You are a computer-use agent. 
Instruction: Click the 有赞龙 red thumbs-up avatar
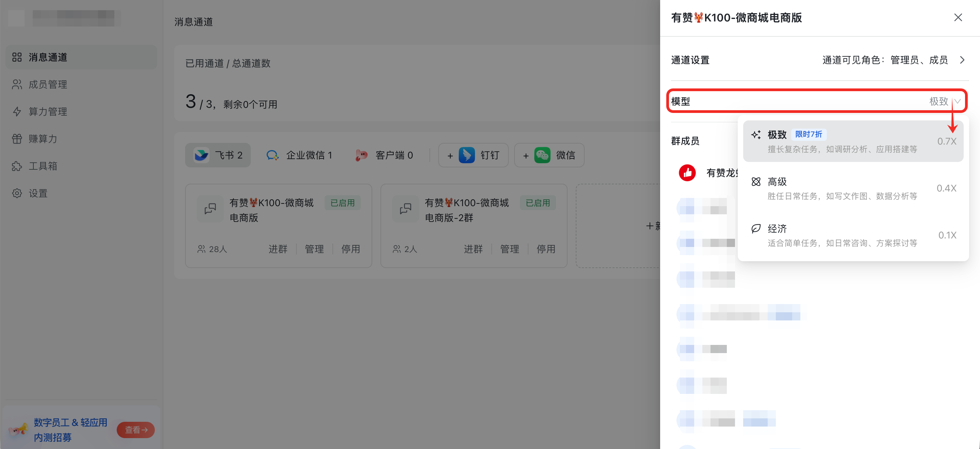[687, 173]
